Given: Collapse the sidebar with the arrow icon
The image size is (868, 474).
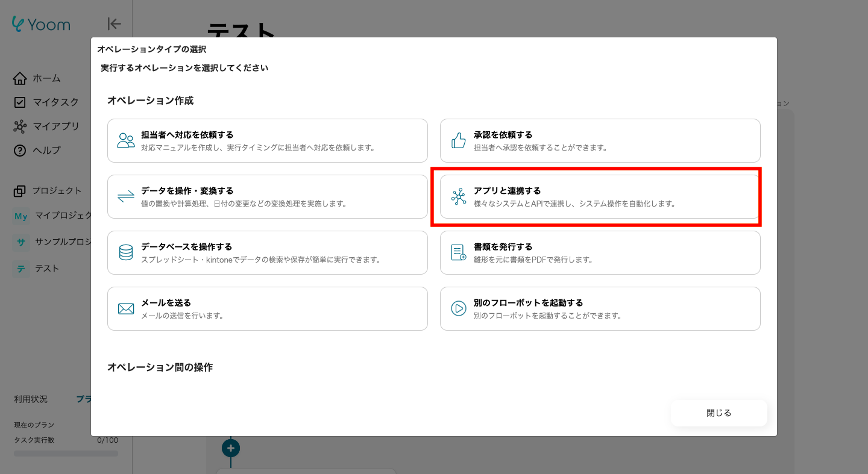Looking at the screenshot, I should (x=114, y=23).
